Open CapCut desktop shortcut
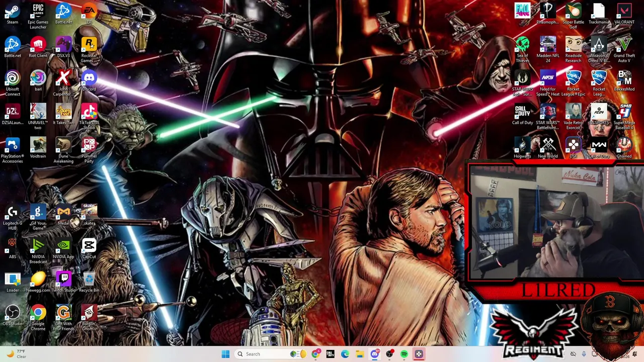The height and width of the screenshot is (362, 644). point(89,249)
